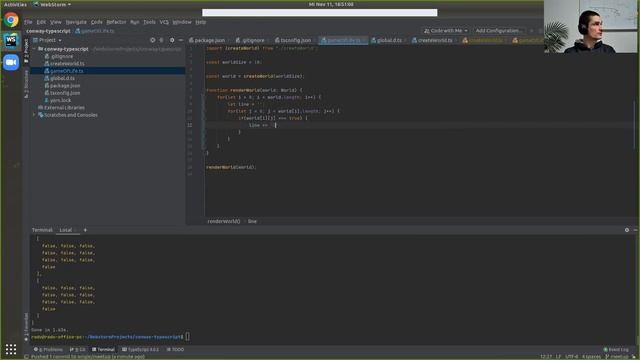Open TypeScript 4.0.5 tool window
Viewport: 640px width, 360px height.
pyautogui.click(x=140, y=349)
